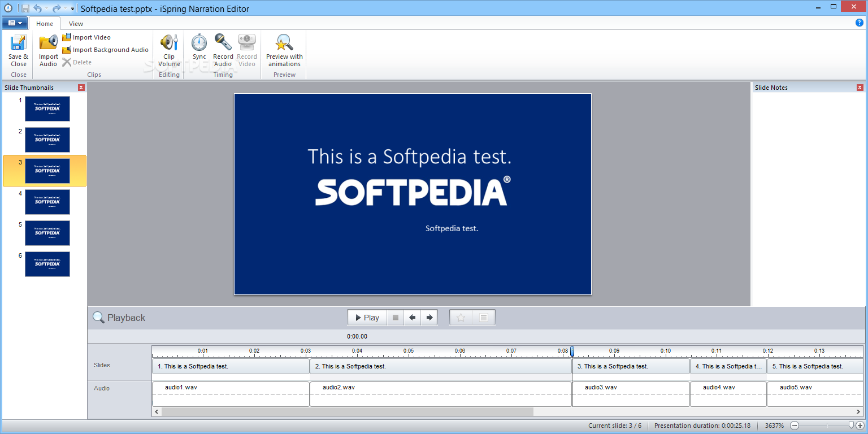Select slide 2 block on timeline
Viewport: 868px width, 434px height.
click(x=441, y=366)
